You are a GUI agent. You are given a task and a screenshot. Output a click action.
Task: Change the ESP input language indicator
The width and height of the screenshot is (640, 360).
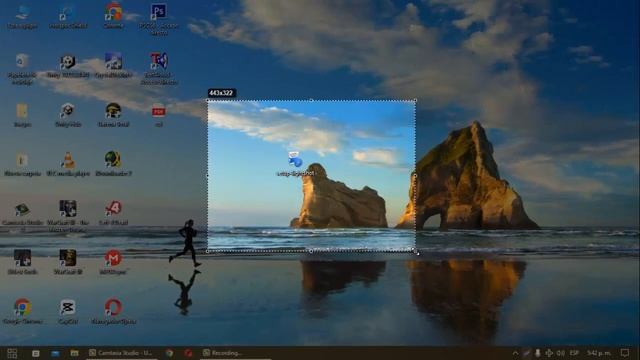pyautogui.click(x=574, y=353)
